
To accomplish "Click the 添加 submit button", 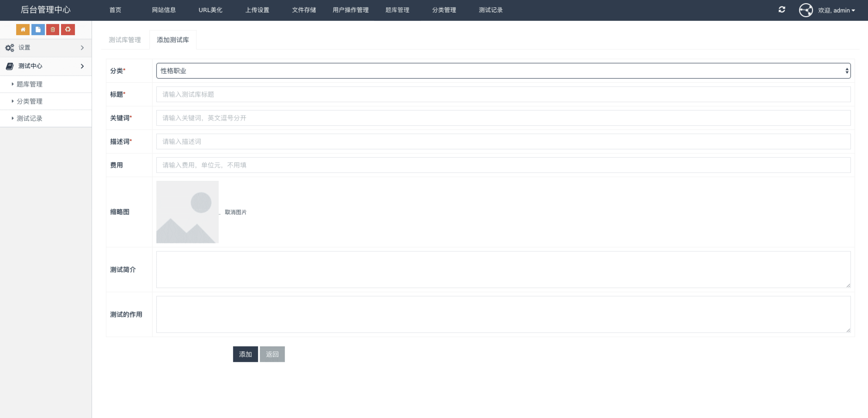I will tap(245, 354).
